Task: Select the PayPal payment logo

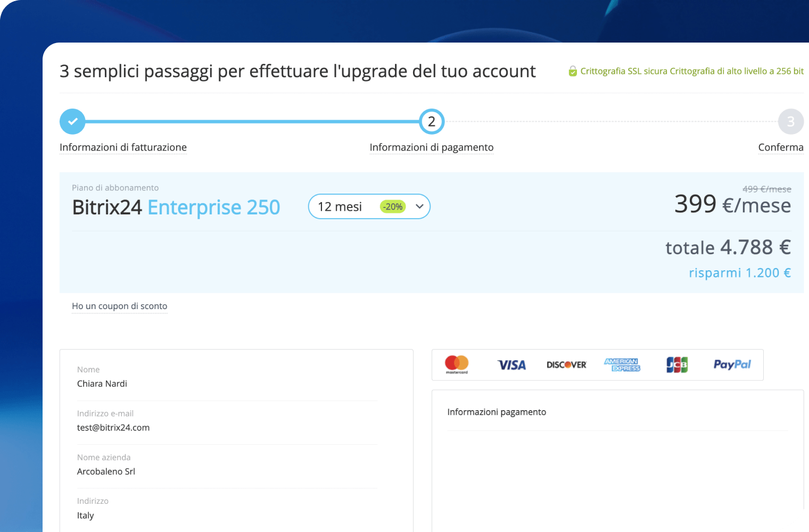Action: pyautogui.click(x=732, y=364)
